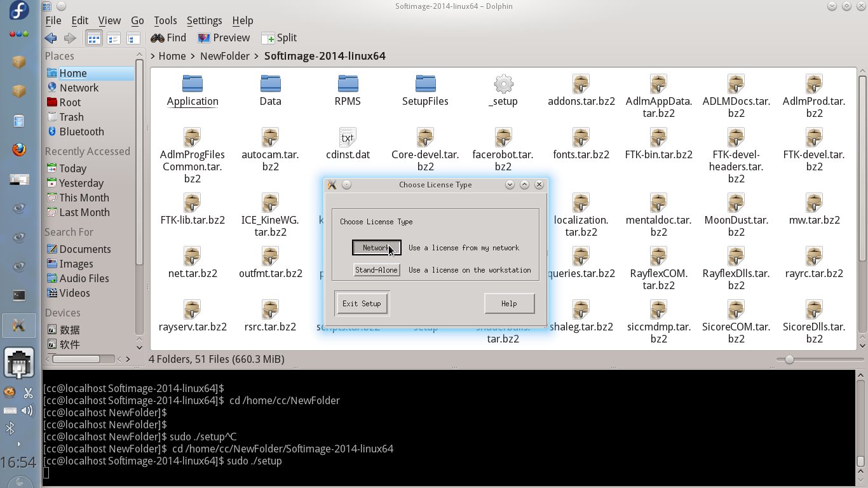Expand the breadcrumb arrow before Home
This screenshot has height=488, width=868.
point(153,56)
